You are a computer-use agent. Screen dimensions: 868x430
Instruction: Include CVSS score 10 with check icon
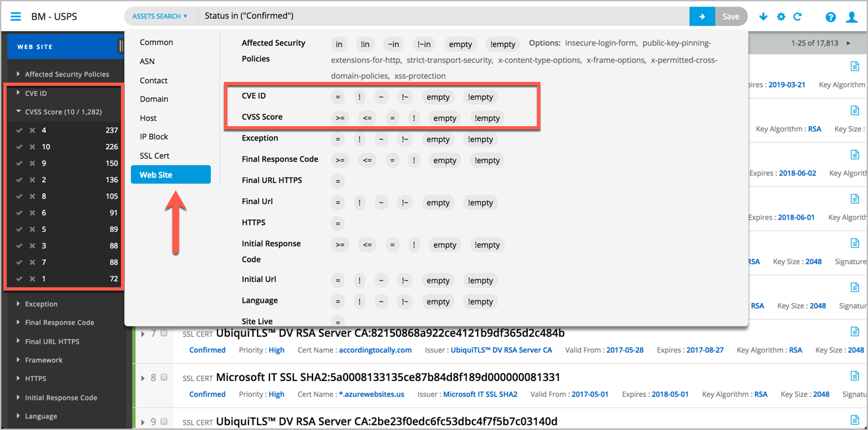(20, 147)
